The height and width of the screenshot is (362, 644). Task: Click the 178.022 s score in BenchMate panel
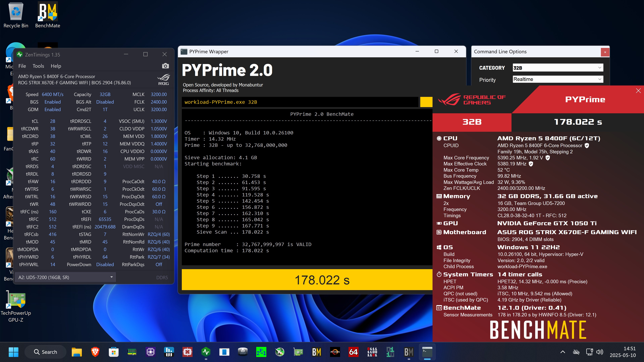click(x=578, y=122)
